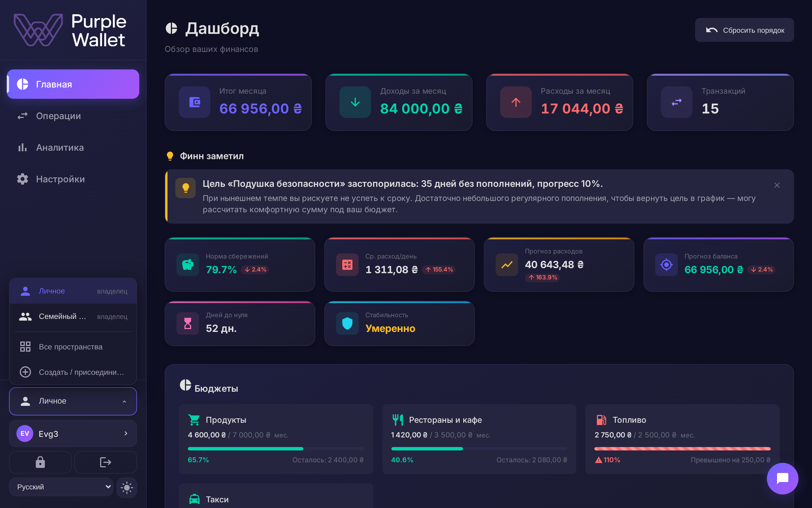Click the Транзакций count 15
Viewport: 812px width, 508px height.
[710, 109]
